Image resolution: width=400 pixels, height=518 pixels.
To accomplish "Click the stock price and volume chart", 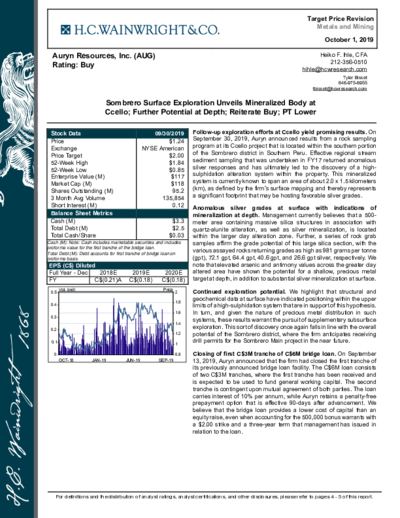I will (x=117, y=325).
